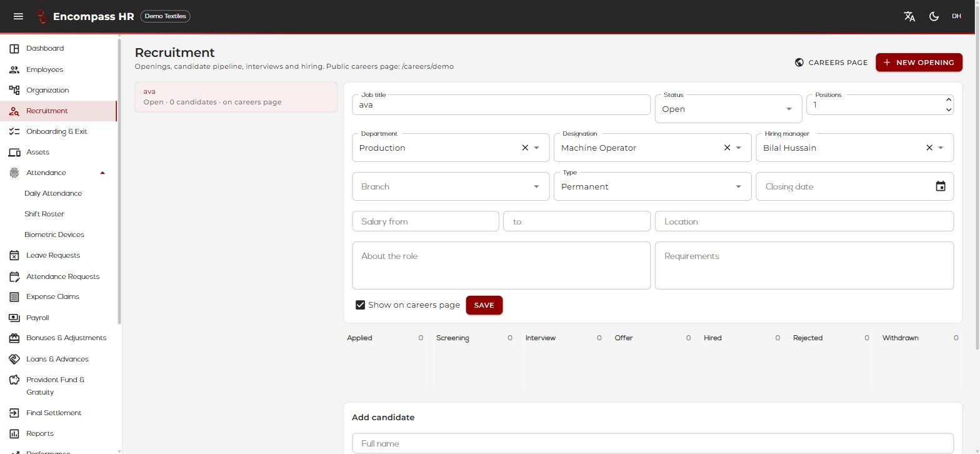
Task: Click the Recruitment person-search icon
Action: tap(14, 111)
